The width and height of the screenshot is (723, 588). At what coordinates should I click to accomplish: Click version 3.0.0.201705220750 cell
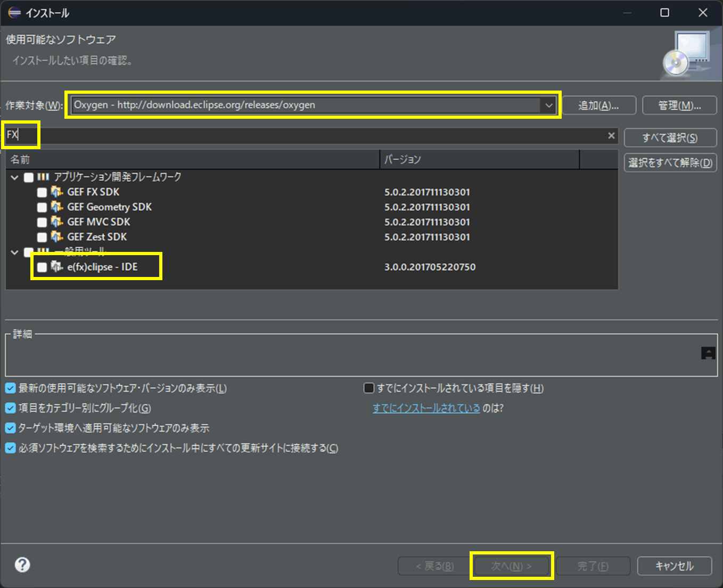coord(430,267)
